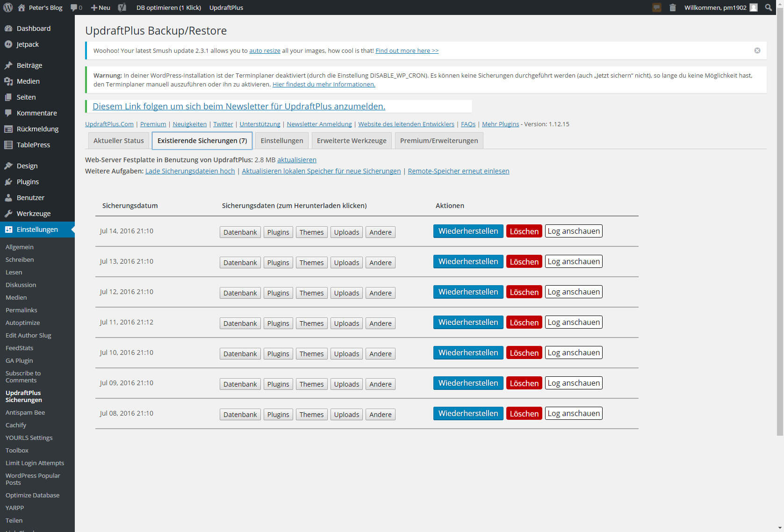The height and width of the screenshot is (532, 784).
Task: Click the notification icon in top bar
Action: coord(657,7)
